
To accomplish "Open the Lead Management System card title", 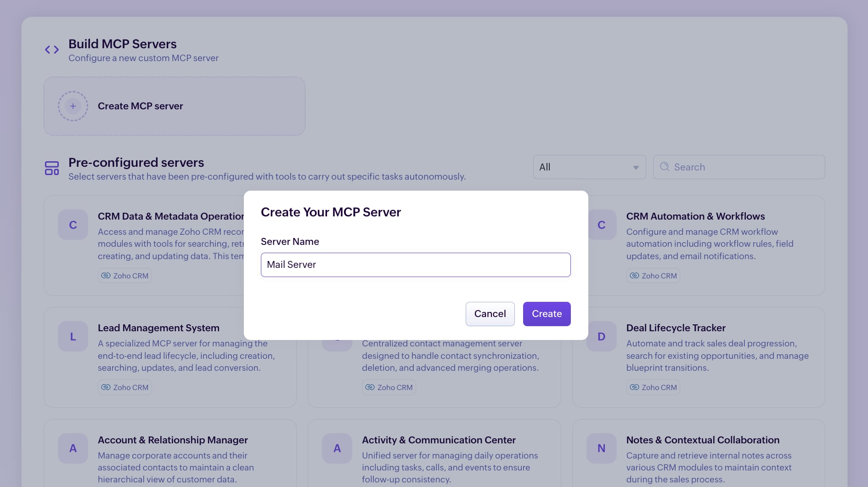I will [x=158, y=328].
